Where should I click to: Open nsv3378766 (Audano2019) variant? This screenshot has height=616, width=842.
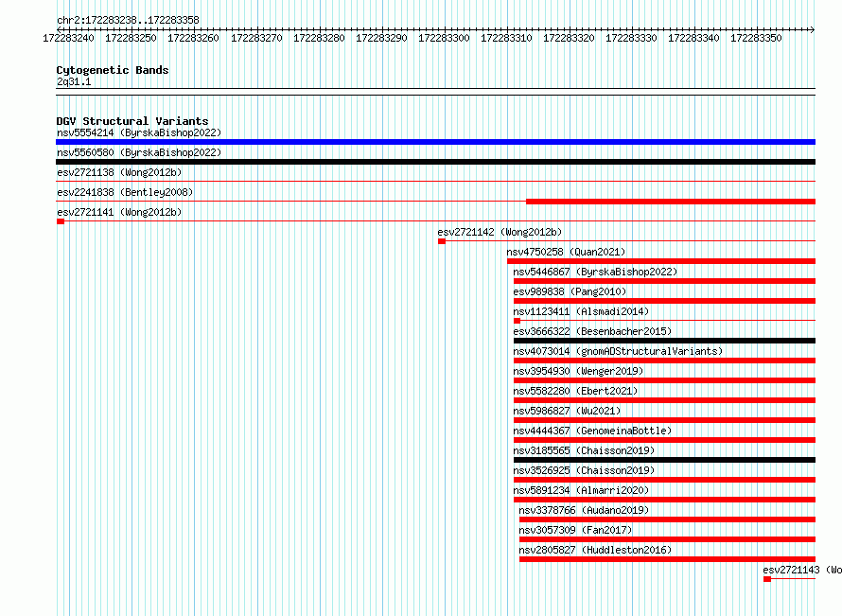[584, 510]
